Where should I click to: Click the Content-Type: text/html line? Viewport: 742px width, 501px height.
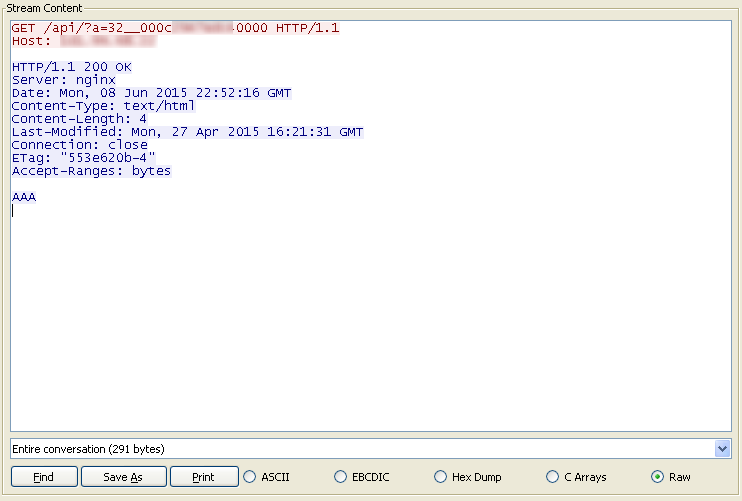103,105
